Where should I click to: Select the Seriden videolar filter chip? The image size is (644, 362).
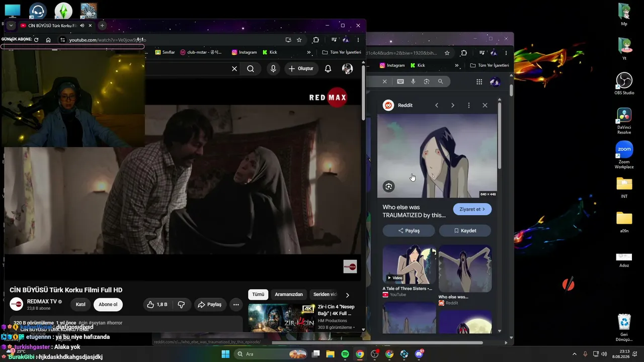pos(325,295)
